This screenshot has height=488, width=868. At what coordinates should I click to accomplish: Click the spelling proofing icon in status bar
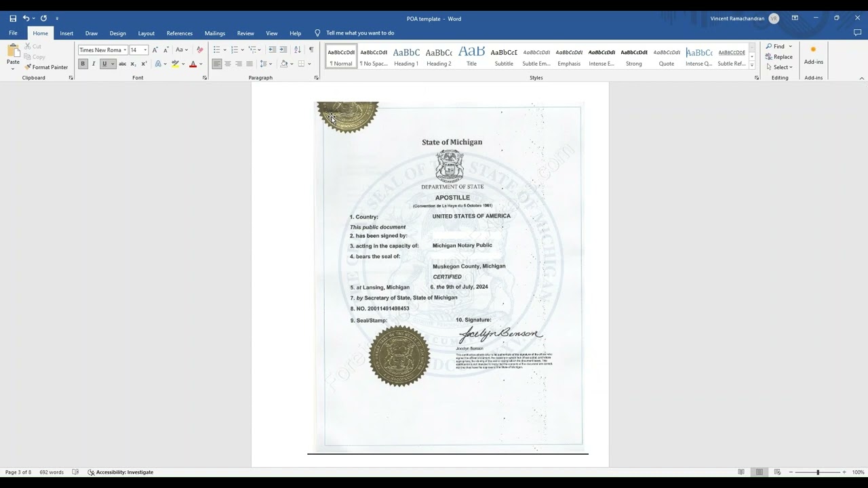point(75,472)
